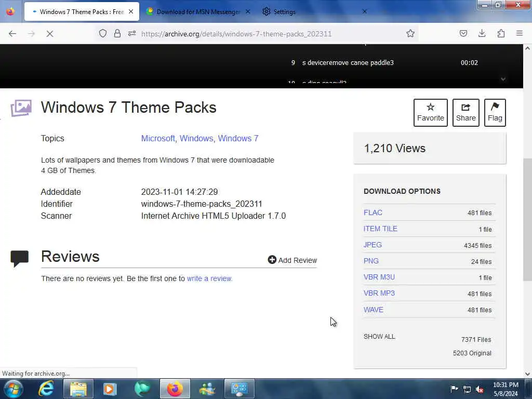This screenshot has width=532, height=399.
Task: Click the green bird app taskbar icon
Action: pos(142,389)
